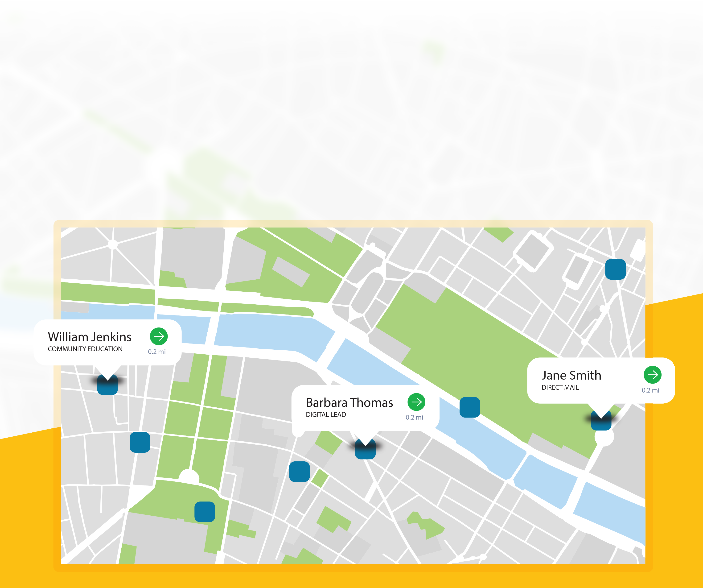Click 0.2 mi distance on William Jenkins card
703x588 pixels.
coord(157,352)
